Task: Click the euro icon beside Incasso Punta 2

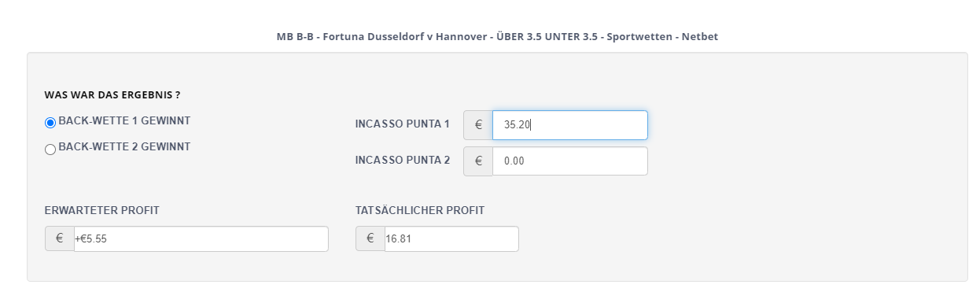Action: point(478,161)
